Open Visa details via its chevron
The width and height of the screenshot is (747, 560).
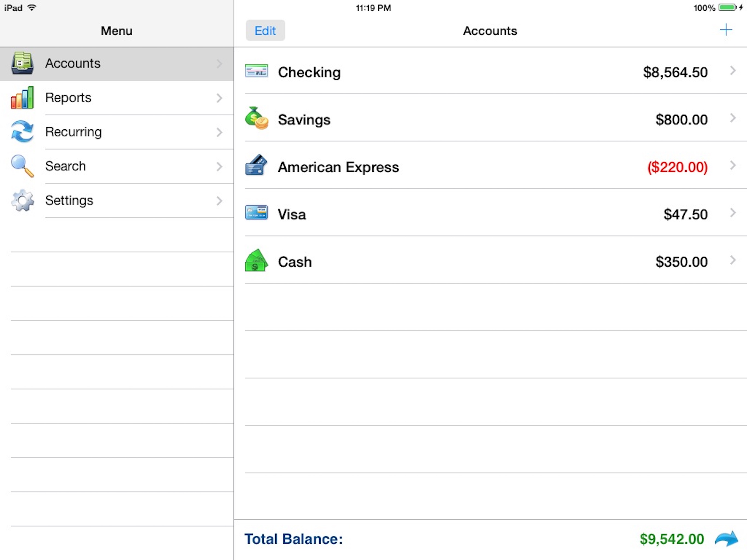tap(733, 213)
